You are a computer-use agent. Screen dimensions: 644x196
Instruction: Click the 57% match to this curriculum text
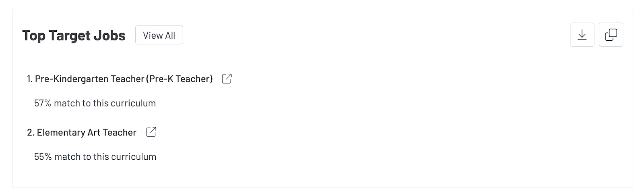point(95,103)
